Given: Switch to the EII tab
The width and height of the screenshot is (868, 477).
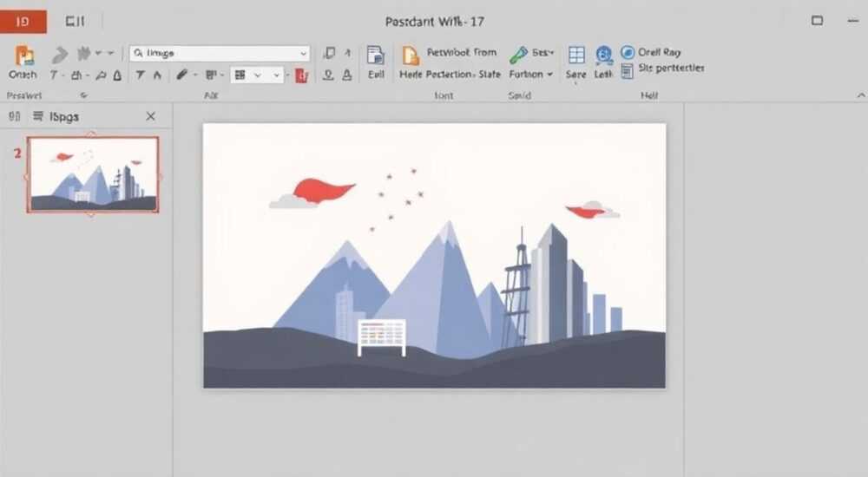Looking at the screenshot, I should click(x=75, y=22).
